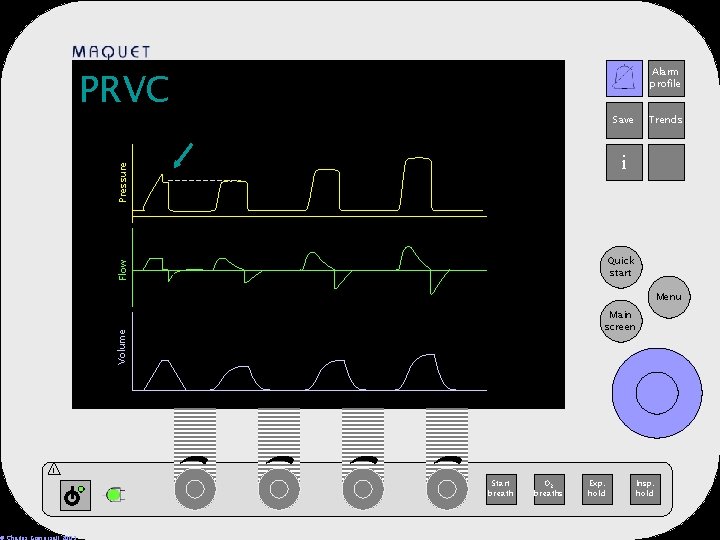Activate O2 breaths
Viewport: 720px width, 540px height.
(x=549, y=489)
